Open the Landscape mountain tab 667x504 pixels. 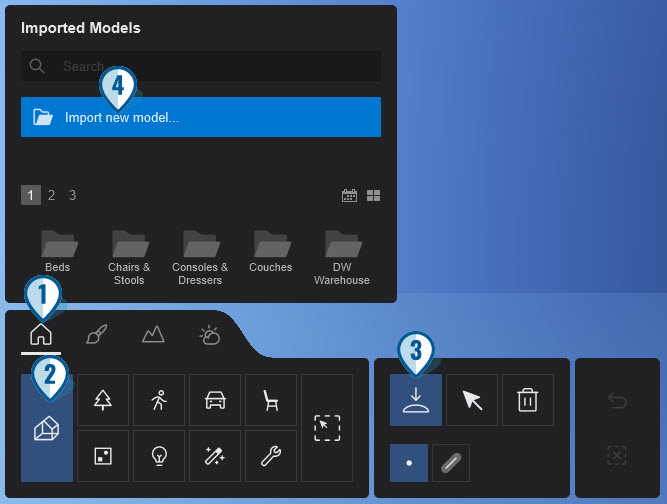coord(153,335)
